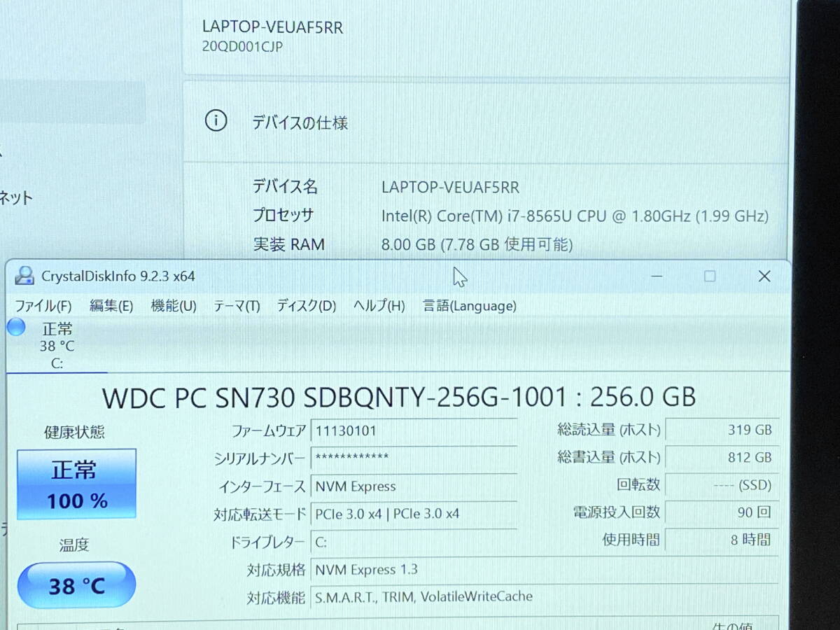Click the blue disk status circle icon

pyautogui.click(x=16, y=327)
